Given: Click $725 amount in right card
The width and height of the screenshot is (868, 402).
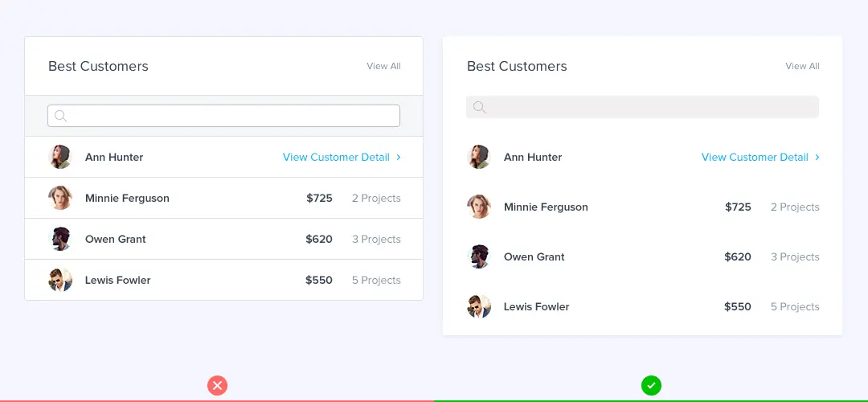Looking at the screenshot, I should point(738,207).
